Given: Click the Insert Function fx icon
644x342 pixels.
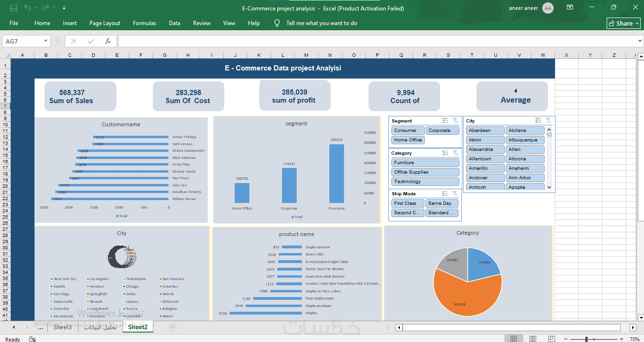Looking at the screenshot, I should point(108,41).
